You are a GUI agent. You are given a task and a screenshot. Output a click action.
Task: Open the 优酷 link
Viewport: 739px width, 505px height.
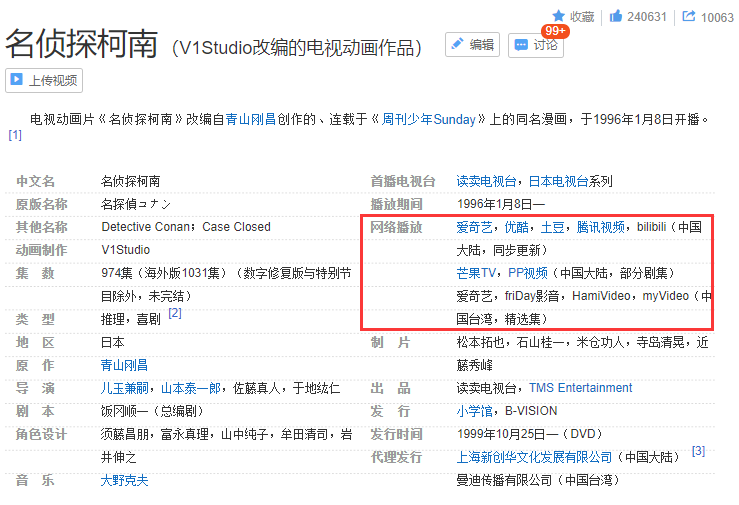tap(517, 228)
